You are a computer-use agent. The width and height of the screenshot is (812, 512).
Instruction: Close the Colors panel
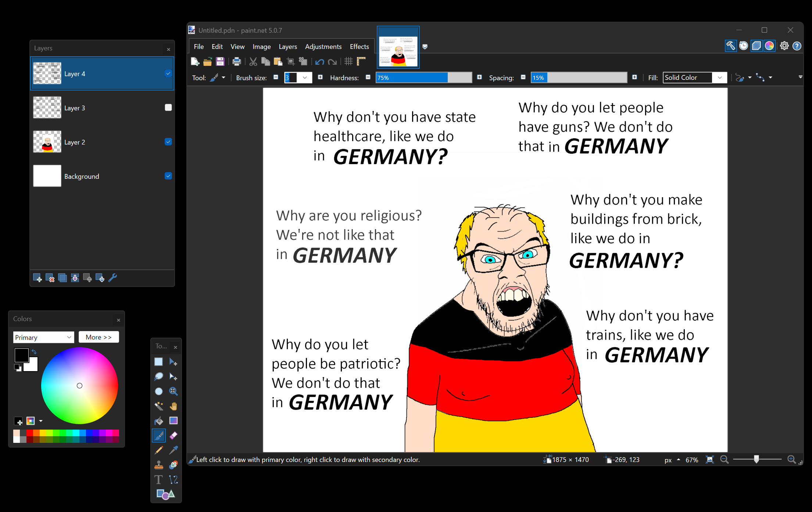coord(118,320)
